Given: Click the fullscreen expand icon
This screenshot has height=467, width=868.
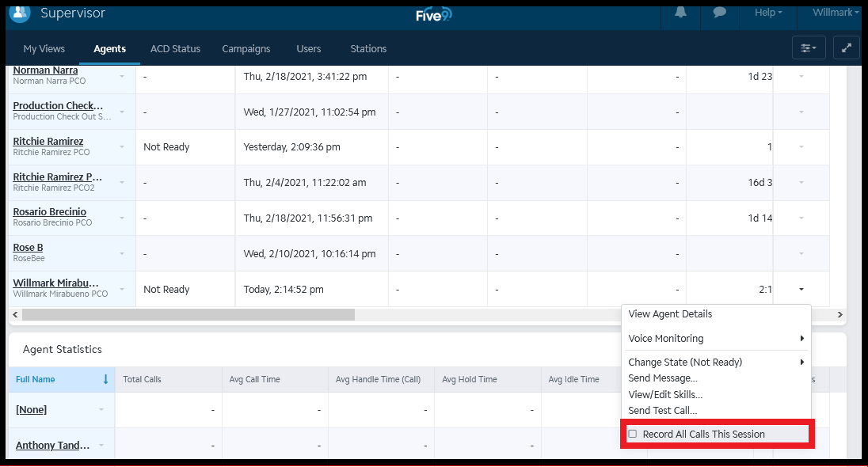Looking at the screenshot, I should point(847,48).
